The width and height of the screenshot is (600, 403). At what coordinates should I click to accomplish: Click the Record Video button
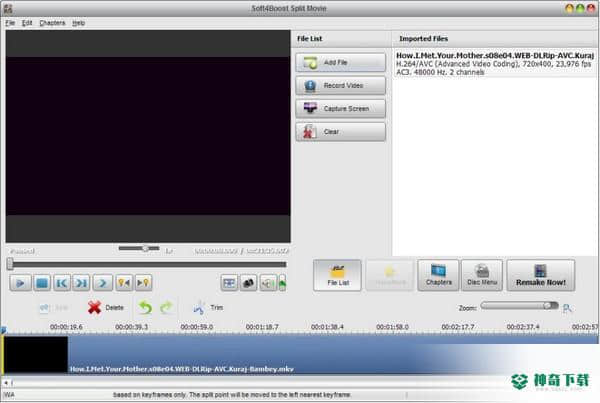point(341,85)
